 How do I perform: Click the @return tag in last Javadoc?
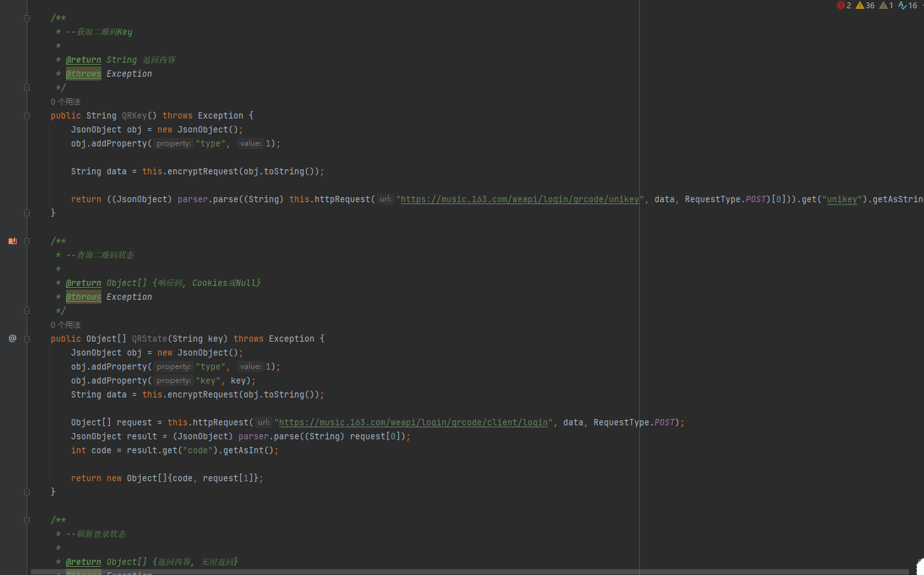point(84,562)
